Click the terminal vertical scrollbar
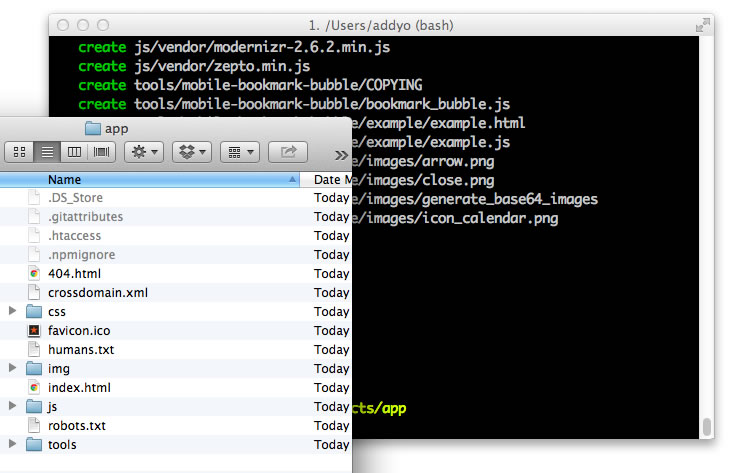742x473 pixels. [x=707, y=427]
